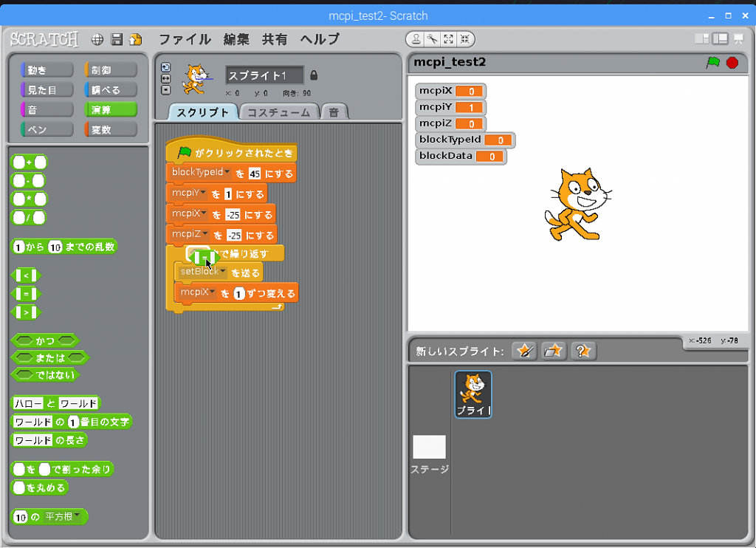Select the scissors delete tool
The image size is (756, 548).
pyautogui.click(x=432, y=40)
